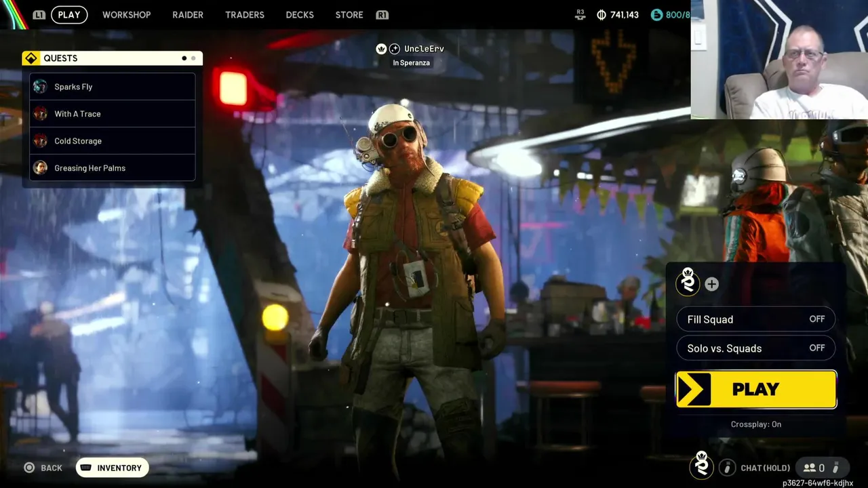
Task: Go Back using the Back button
Action: click(x=43, y=468)
